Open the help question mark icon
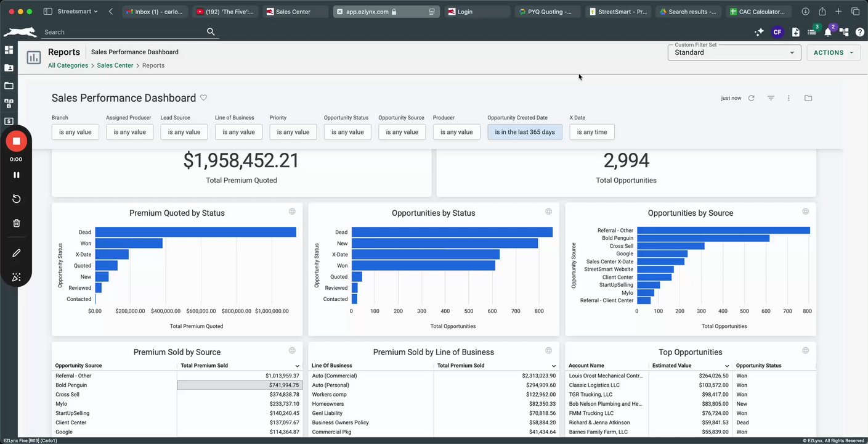 860,32
